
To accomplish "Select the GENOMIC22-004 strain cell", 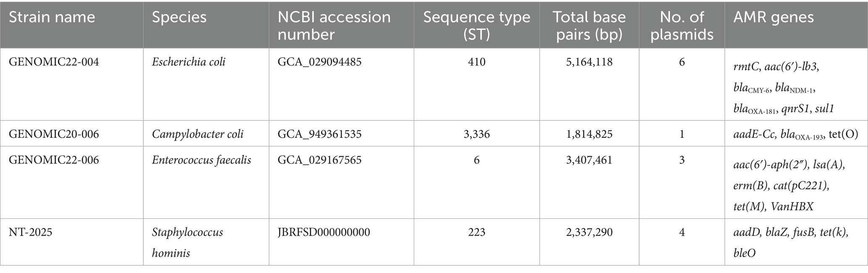I will pos(54,62).
